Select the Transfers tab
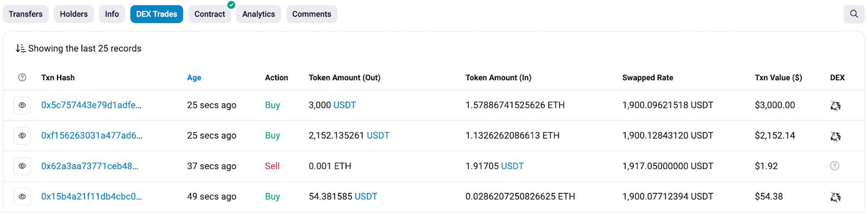This screenshot has width=868, height=214. [x=25, y=14]
